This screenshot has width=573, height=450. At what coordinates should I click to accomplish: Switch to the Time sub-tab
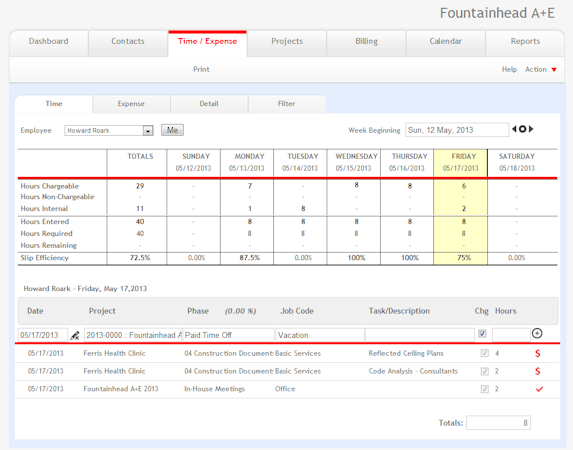(54, 104)
